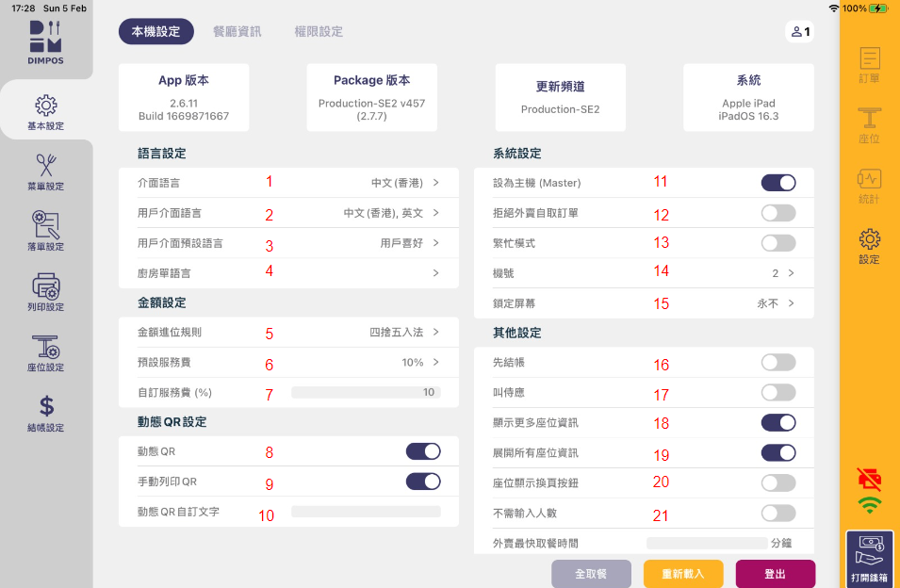Enable 繁忙模式 switch
Viewport: 900px width, 588px height.
[x=778, y=243]
